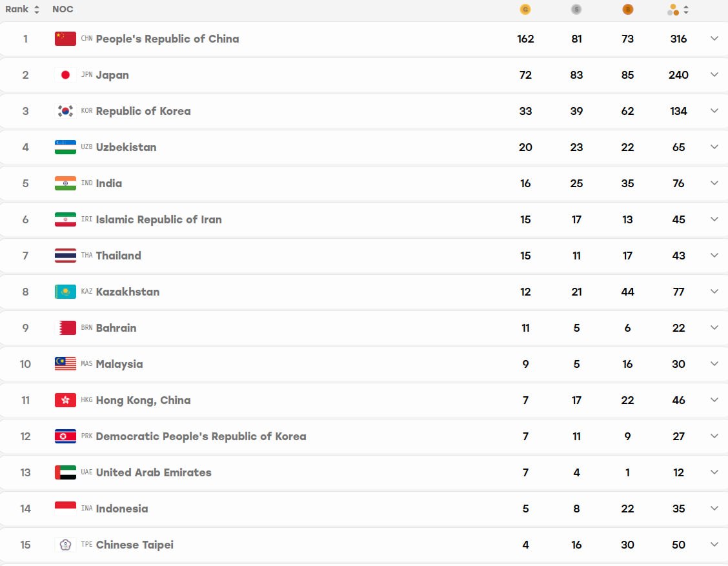This screenshot has width=728, height=566.
Task: Expand the Uzbekistan row chevron
Action: coord(714,147)
